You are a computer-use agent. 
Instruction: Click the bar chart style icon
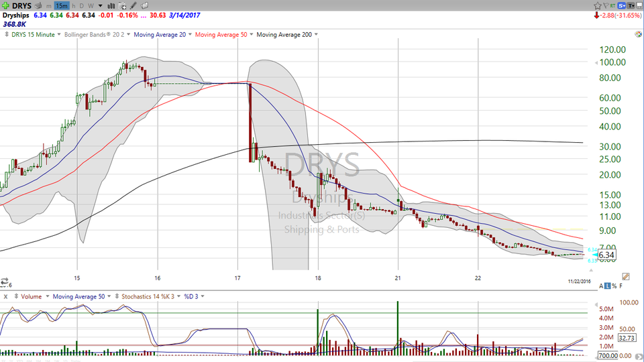(x=111, y=6)
